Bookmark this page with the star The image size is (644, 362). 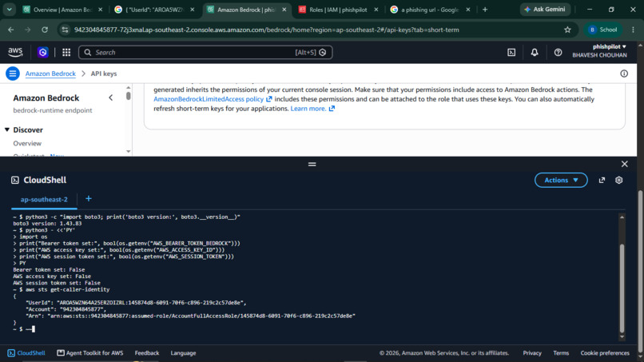(x=567, y=30)
